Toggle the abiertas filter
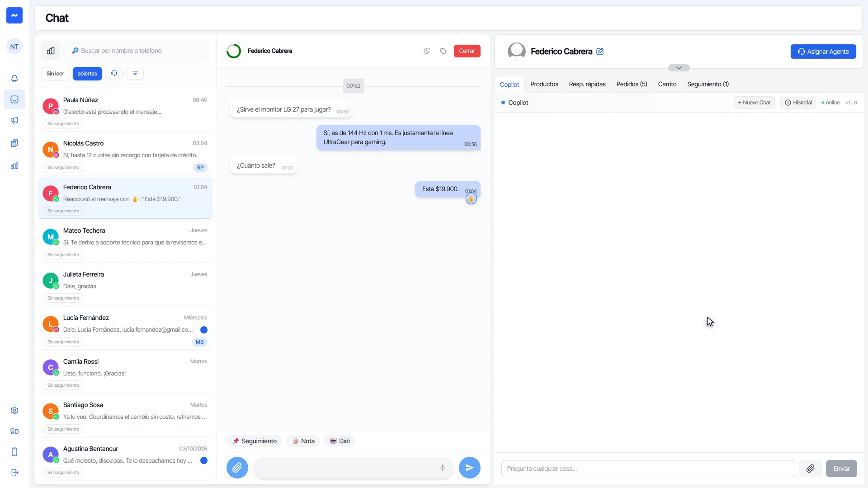Screen dimensions: 868x488 pos(87,74)
